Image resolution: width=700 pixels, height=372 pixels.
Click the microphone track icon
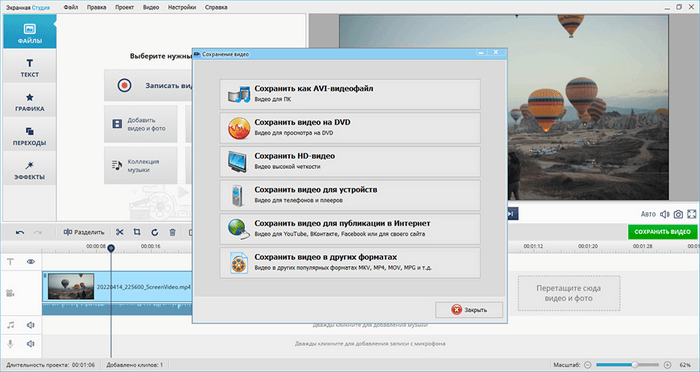[10, 344]
